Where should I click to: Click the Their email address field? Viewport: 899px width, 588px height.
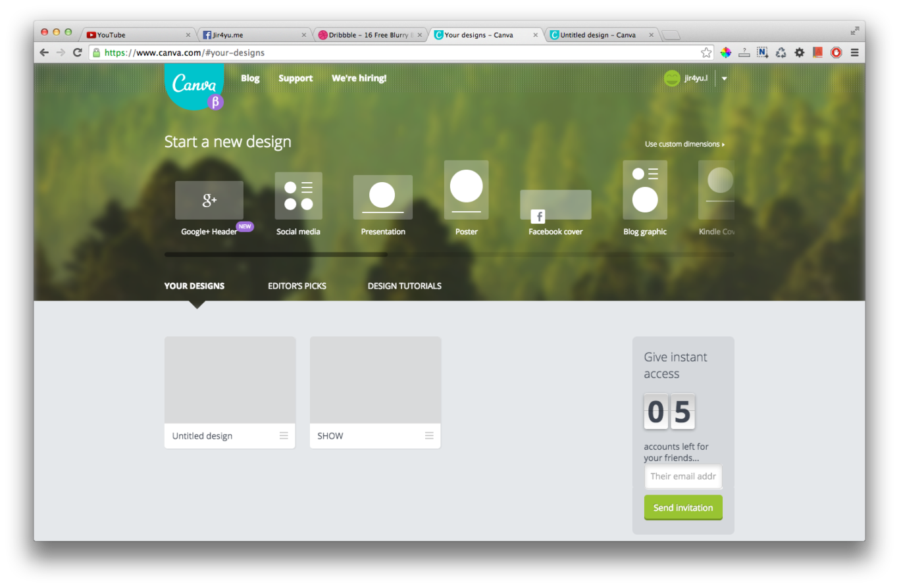click(683, 476)
